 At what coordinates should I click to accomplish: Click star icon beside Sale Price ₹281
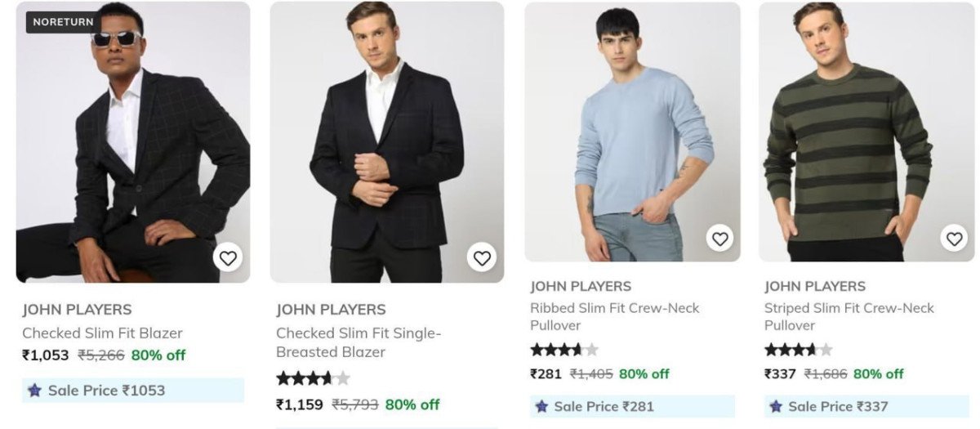[x=541, y=406]
